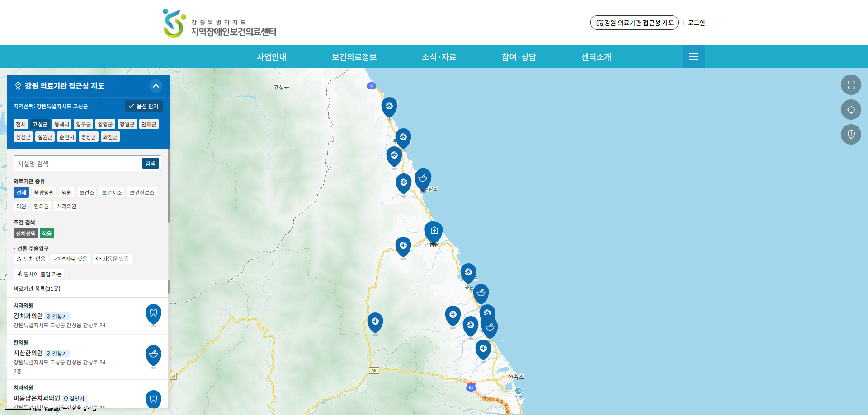868x415 pixels.
Task: Click the current location crosshair icon
Action: point(851,110)
